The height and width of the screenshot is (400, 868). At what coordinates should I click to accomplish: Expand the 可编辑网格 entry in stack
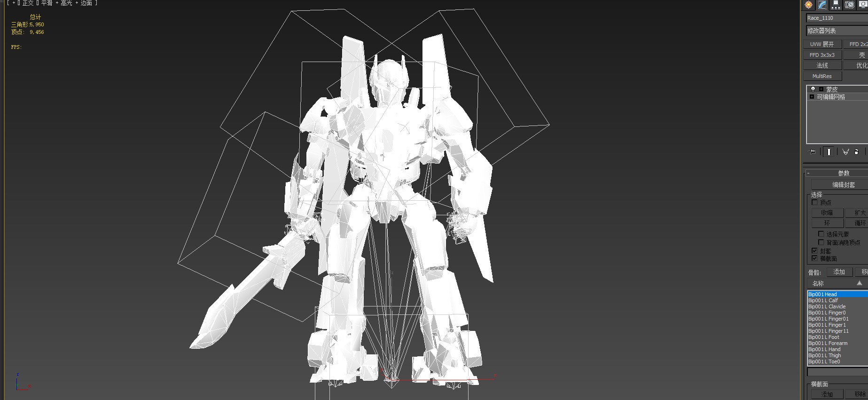pos(812,96)
